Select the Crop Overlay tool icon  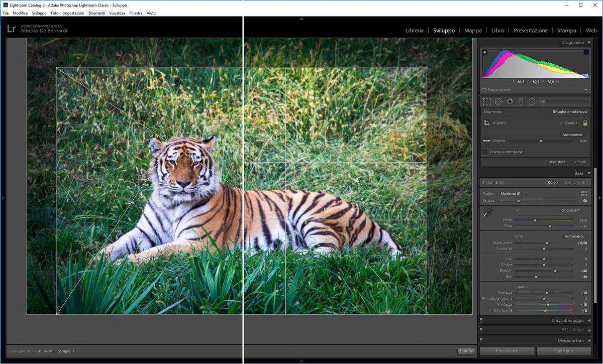[x=487, y=101]
